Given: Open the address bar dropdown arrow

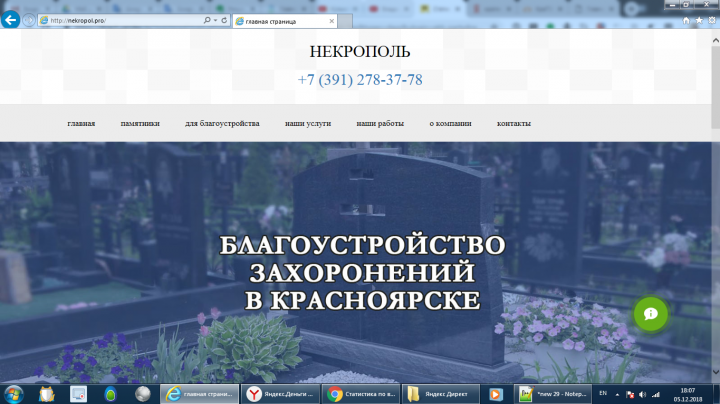Looking at the screenshot, I should pos(215,20).
